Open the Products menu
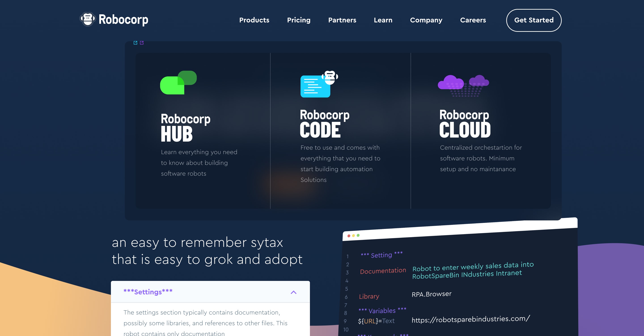Image resolution: width=644 pixels, height=336 pixels. click(254, 20)
